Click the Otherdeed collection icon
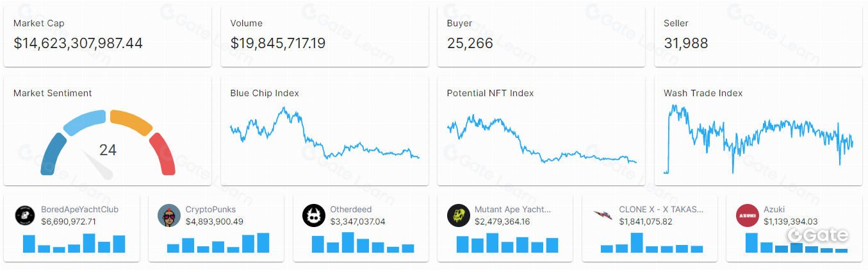 click(314, 215)
